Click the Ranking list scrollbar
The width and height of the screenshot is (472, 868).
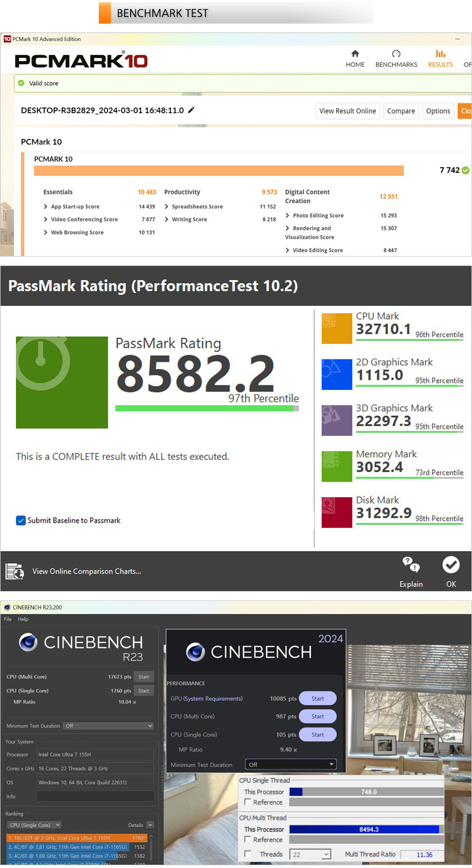151,849
